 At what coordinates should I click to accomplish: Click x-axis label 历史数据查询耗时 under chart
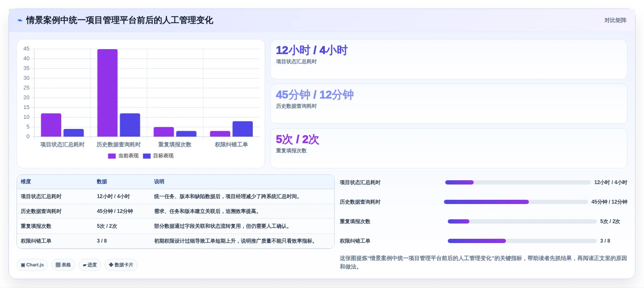coord(119,145)
